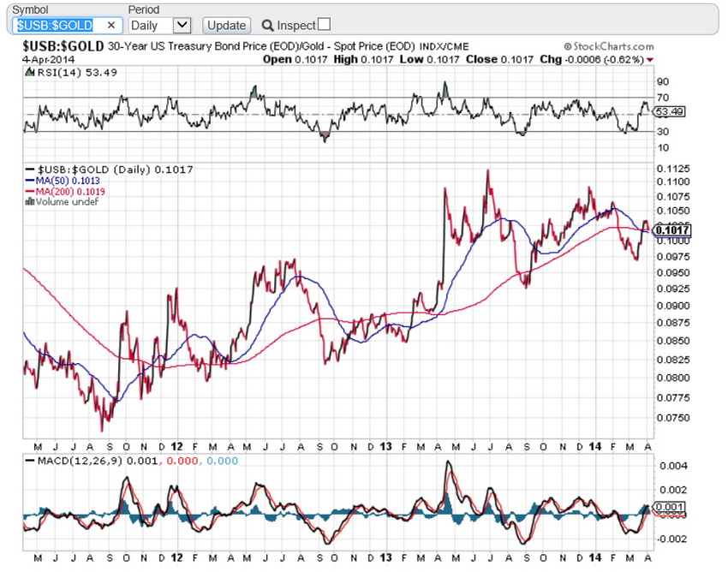Click the red down-arrow beside Chg
This screenshot has width=728, height=572.
(649, 59)
